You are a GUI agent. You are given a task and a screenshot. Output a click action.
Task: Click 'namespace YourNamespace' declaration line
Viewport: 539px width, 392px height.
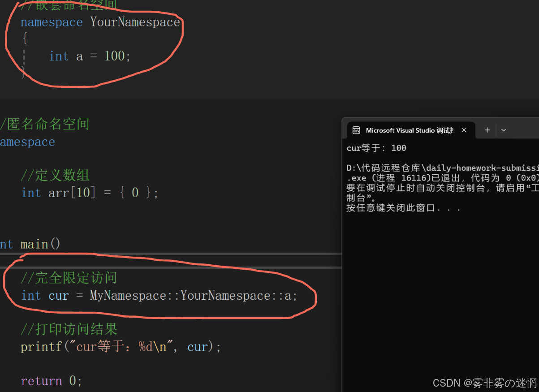pyautogui.click(x=100, y=22)
